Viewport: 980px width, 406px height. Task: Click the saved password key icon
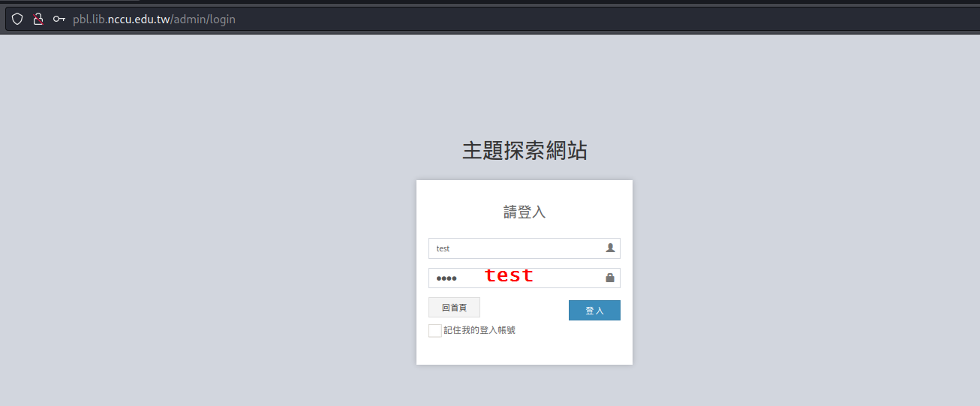click(x=59, y=19)
